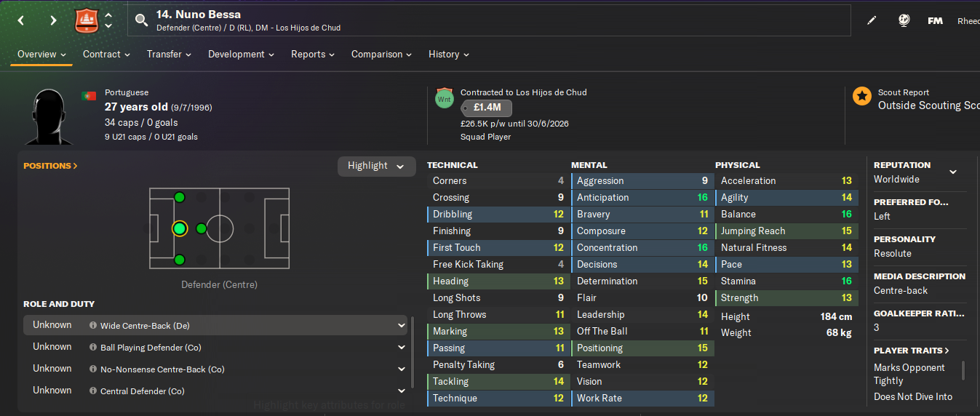Image resolution: width=980 pixels, height=416 pixels.
Task: Open the Contract tab menu
Action: tap(106, 55)
